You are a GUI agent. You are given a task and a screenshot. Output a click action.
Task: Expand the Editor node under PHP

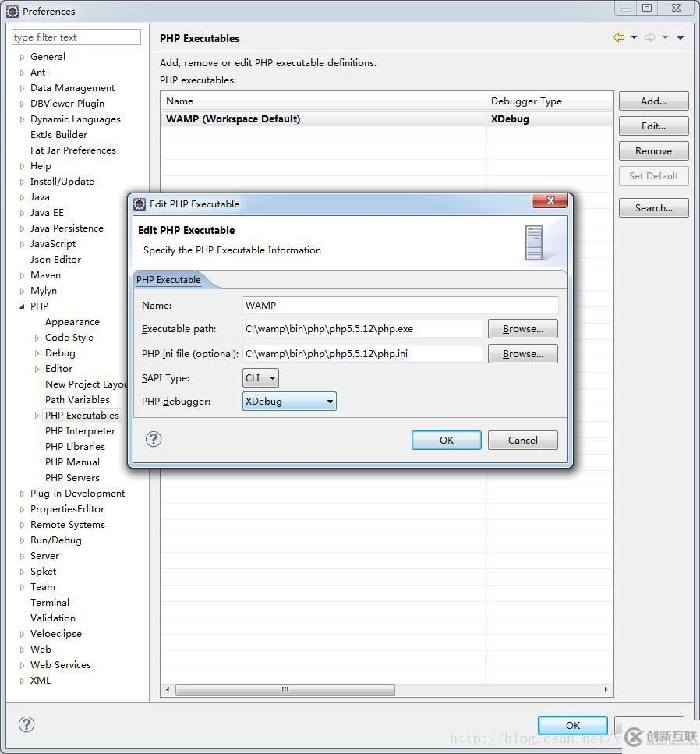[37, 370]
